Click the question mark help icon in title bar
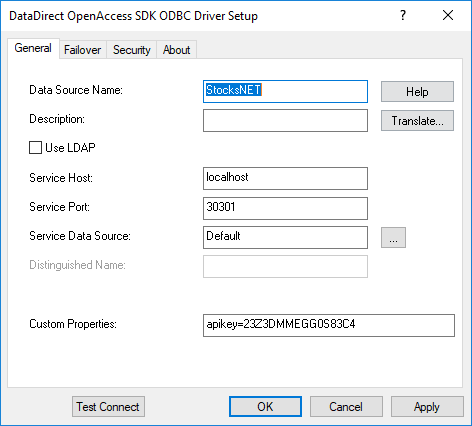 (x=403, y=15)
